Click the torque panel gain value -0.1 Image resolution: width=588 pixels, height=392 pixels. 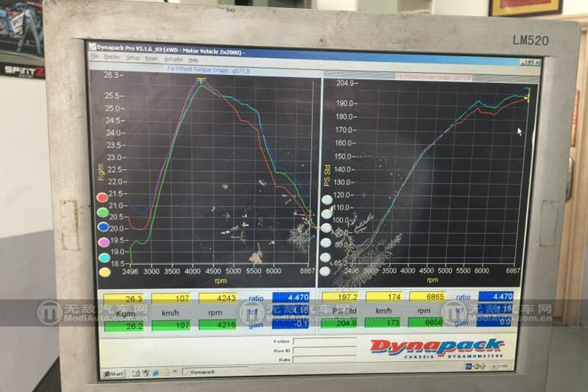coord(290,324)
